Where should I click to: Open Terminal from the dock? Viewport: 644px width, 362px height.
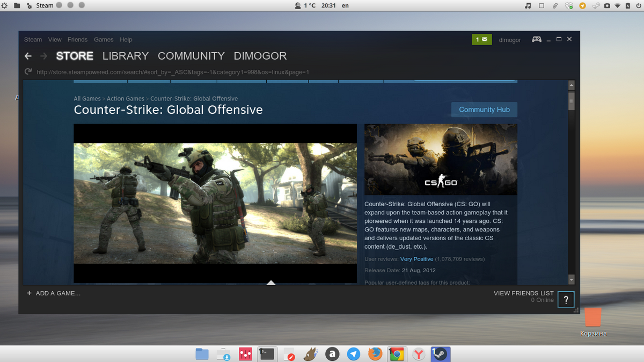(x=267, y=354)
